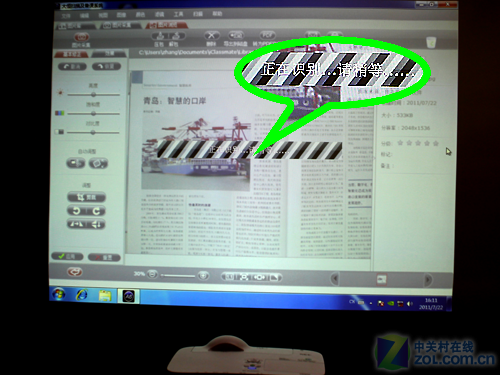
Task: Select the small thumbnail in bottom strip
Action: pyautogui.click(x=382, y=279)
